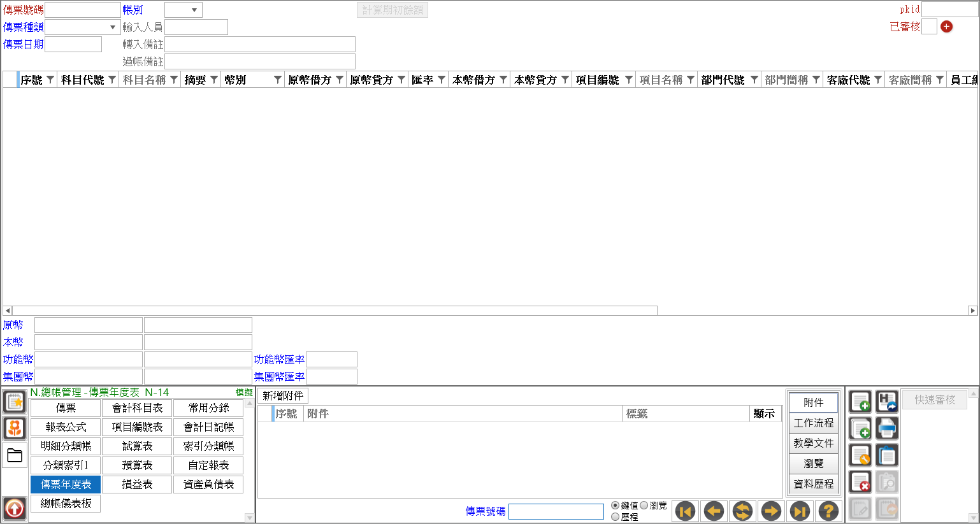Open 會計科目表 module
The width and height of the screenshot is (980, 524).
pos(137,408)
